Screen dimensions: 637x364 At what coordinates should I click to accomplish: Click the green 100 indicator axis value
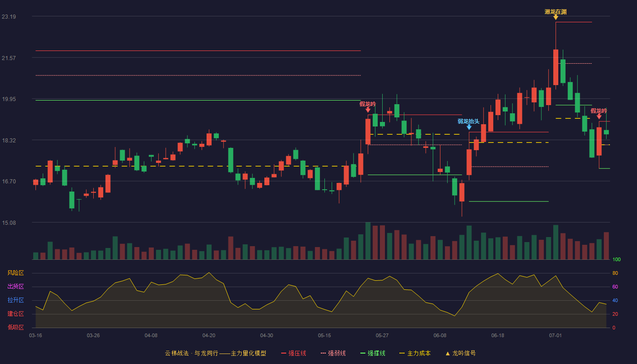click(x=617, y=260)
